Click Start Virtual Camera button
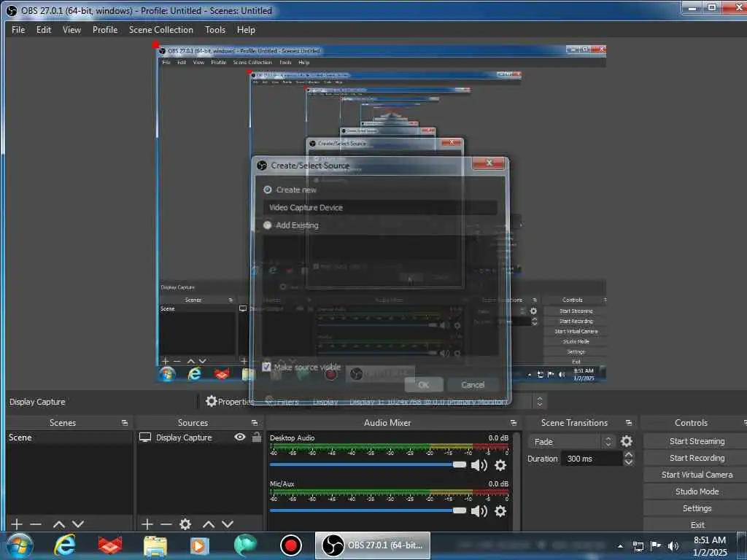Image resolution: width=747 pixels, height=560 pixels. point(697,475)
